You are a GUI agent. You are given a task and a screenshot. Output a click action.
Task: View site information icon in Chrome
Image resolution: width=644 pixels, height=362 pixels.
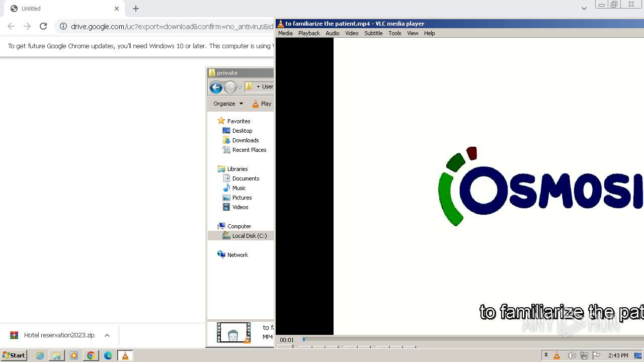[x=63, y=26]
